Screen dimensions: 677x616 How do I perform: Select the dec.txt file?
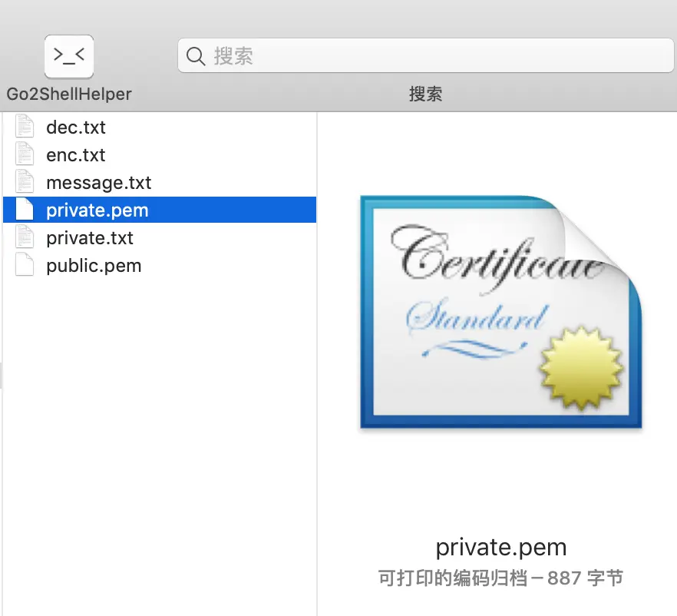[x=76, y=127]
